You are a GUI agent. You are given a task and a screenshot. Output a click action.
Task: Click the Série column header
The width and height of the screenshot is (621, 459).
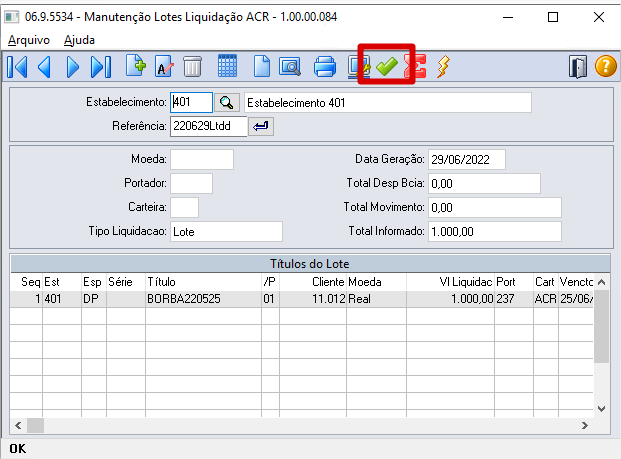pos(126,282)
